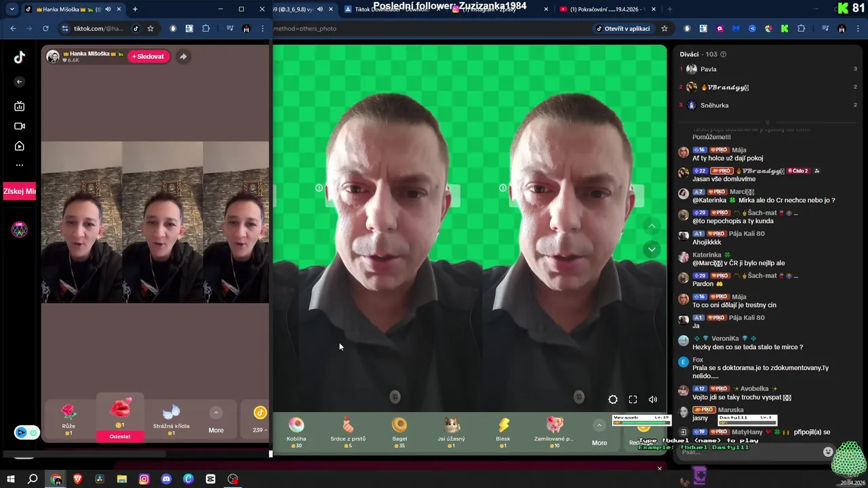Open viewer Sněhurka in top viewers list
The height and width of the screenshot is (488, 868).
tap(769, 106)
